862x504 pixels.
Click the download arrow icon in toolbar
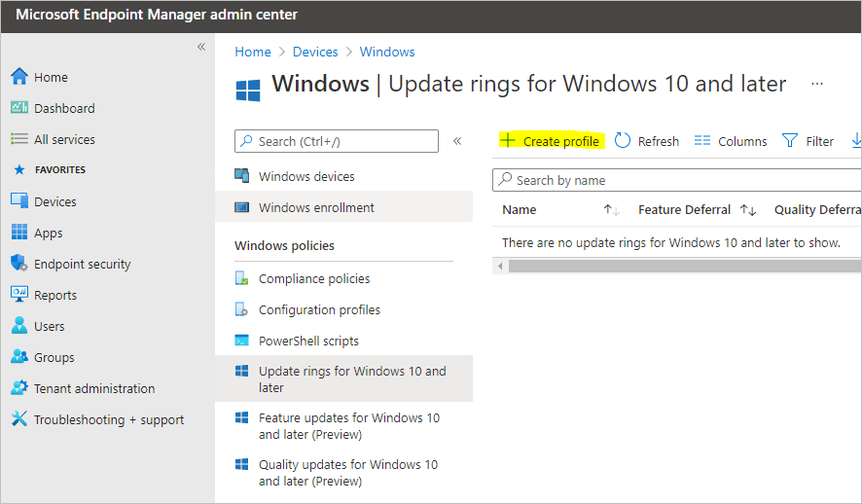click(x=856, y=141)
